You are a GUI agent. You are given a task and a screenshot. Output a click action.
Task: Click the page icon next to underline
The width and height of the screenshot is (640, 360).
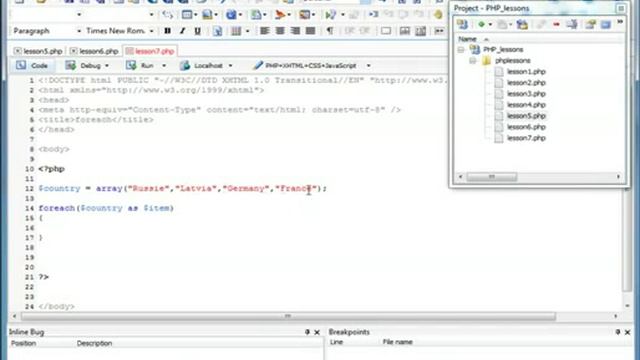point(218,31)
